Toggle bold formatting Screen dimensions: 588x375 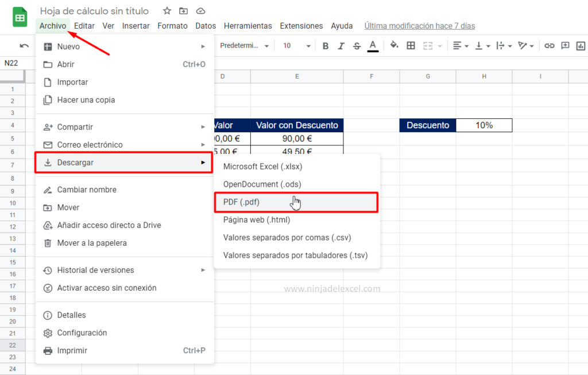click(x=326, y=45)
